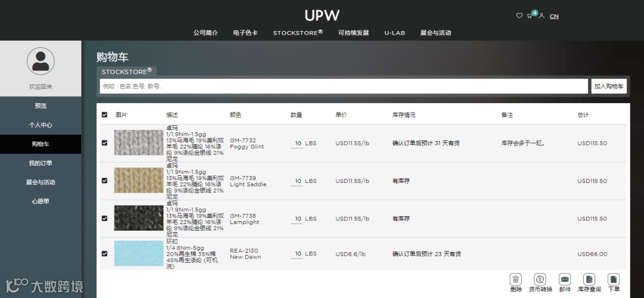Viewport: 644px width, 298px height.
Task: Toggle the select-all checkbox in table header
Action: point(104,115)
